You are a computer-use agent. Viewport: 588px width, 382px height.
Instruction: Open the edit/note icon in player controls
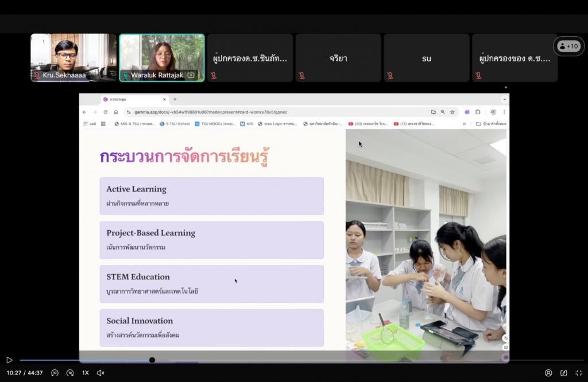(x=564, y=373)
